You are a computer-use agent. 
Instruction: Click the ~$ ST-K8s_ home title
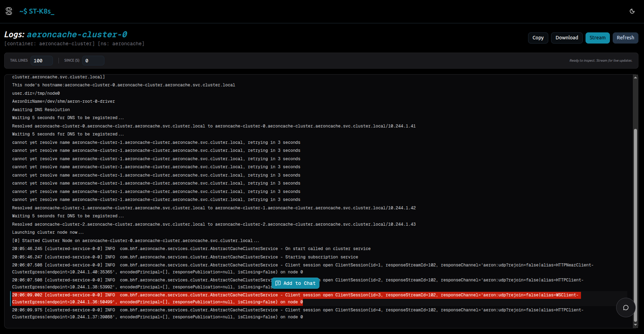(x=37, y=11)
